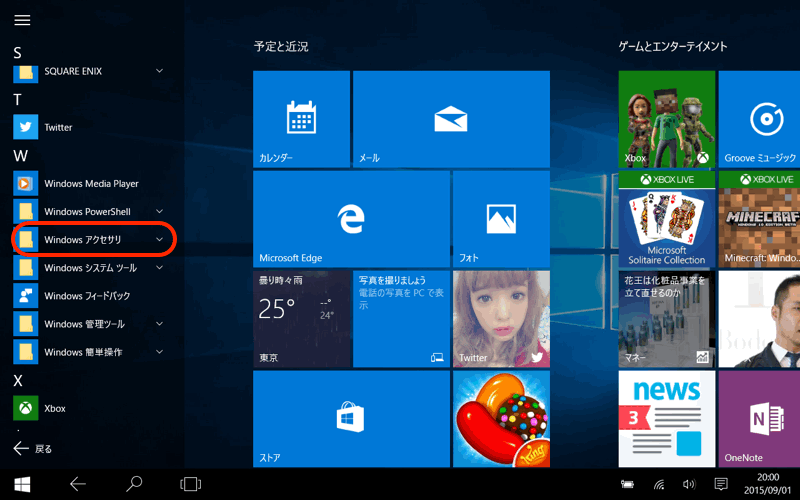Viewport: 800px width, 500px height.
Task: Click the 戻る back button
Action: coord(32,449)
